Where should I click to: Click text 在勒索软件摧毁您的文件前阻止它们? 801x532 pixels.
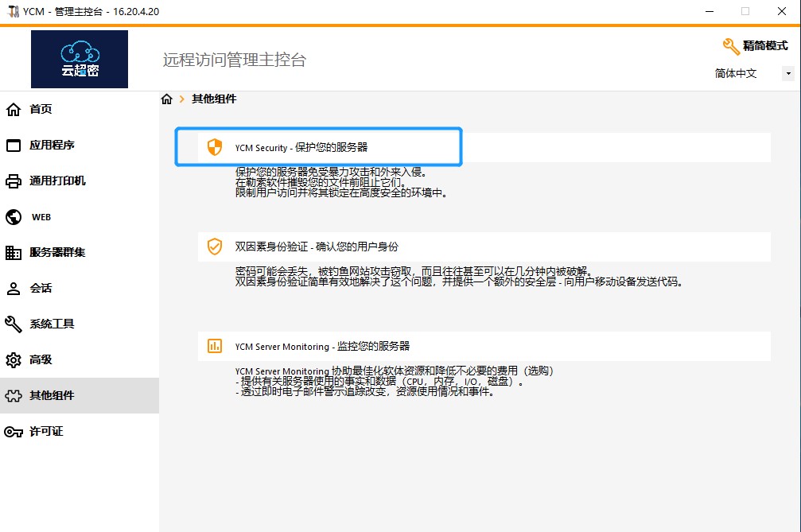321,182
